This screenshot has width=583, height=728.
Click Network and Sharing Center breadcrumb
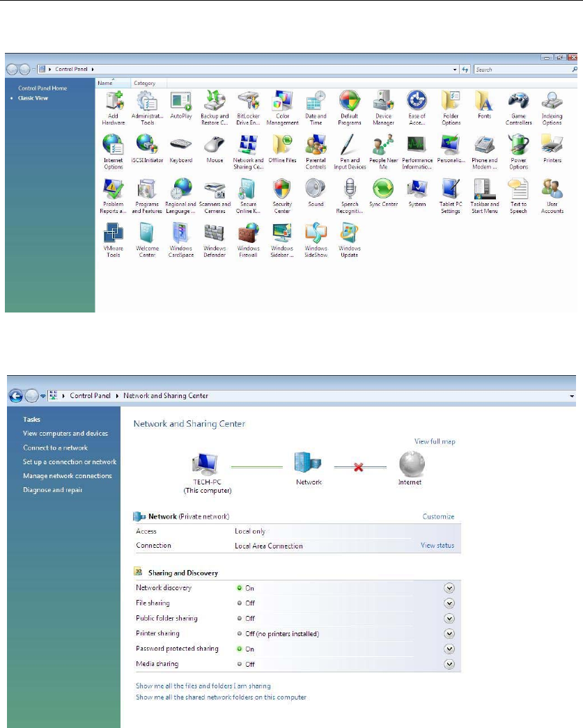pos(166,396)
